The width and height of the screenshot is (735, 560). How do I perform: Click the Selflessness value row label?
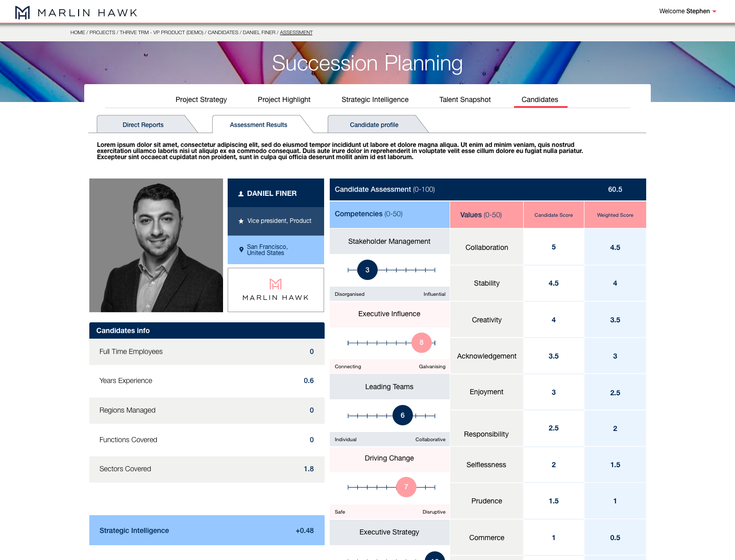(x=486, y=465)
